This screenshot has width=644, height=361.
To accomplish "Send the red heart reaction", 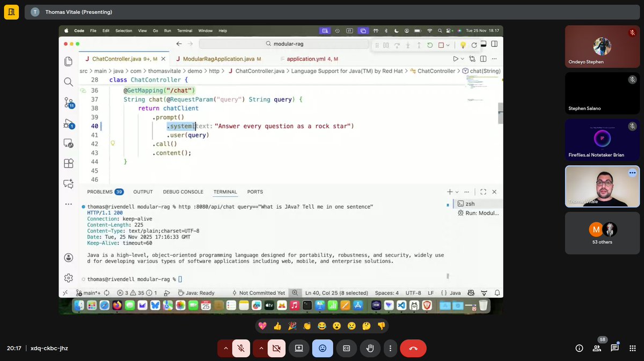I will tap(262, 326).
